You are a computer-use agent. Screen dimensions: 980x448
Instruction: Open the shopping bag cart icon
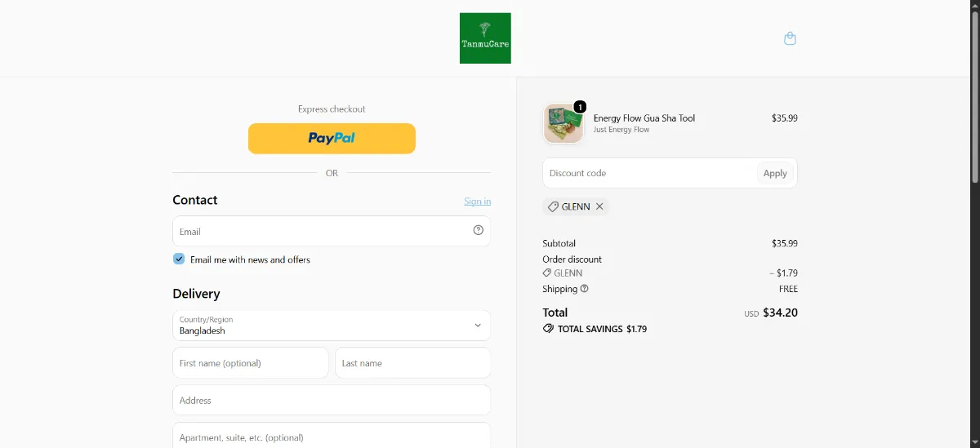(790, 38)
